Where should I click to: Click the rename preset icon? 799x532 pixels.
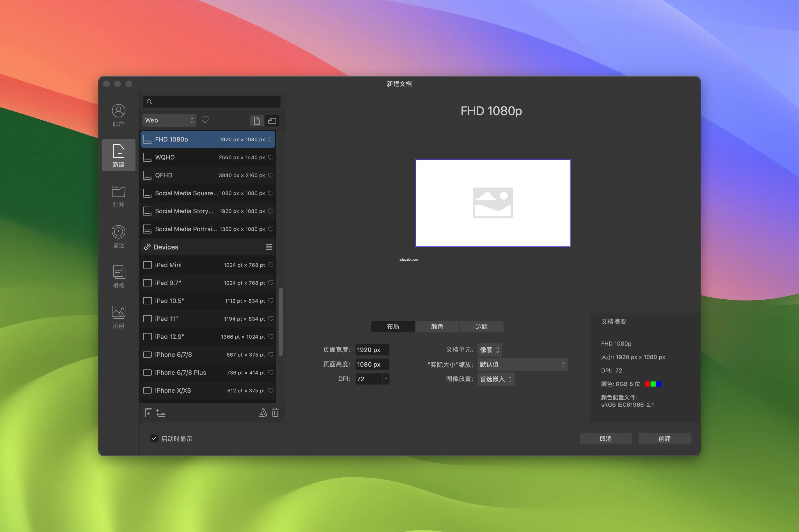[263, 413]
